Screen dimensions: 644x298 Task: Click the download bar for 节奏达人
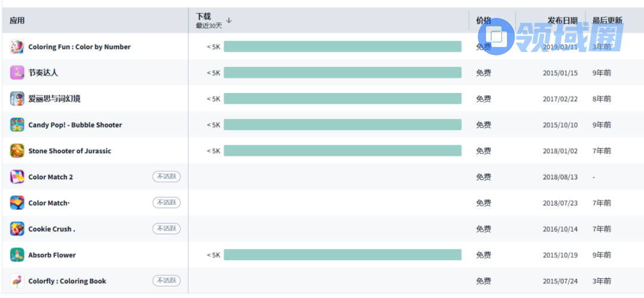(342, 73)
